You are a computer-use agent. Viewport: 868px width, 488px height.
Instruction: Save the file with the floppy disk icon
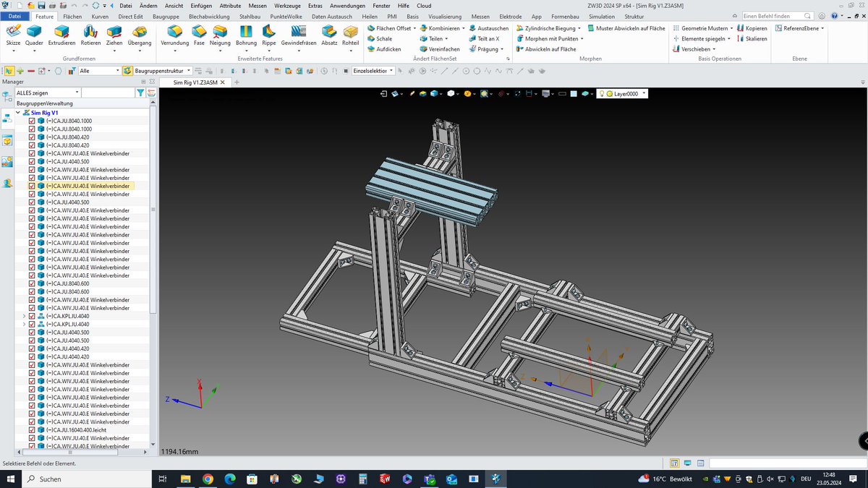coord(41,5)
